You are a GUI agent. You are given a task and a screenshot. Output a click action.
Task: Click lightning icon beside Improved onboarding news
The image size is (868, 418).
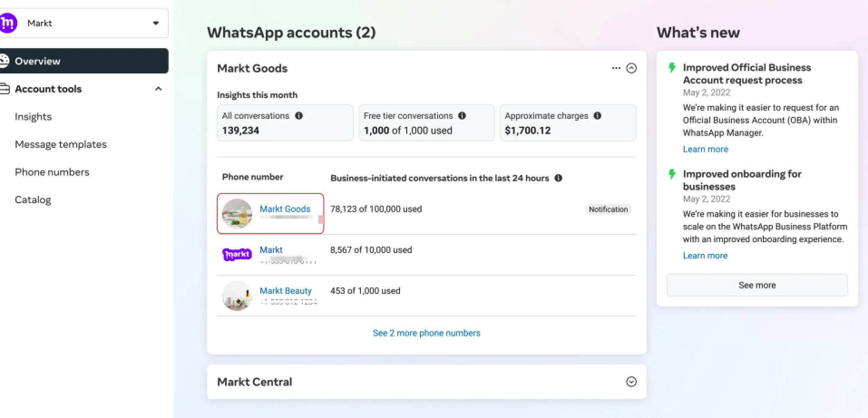(672, 174)
